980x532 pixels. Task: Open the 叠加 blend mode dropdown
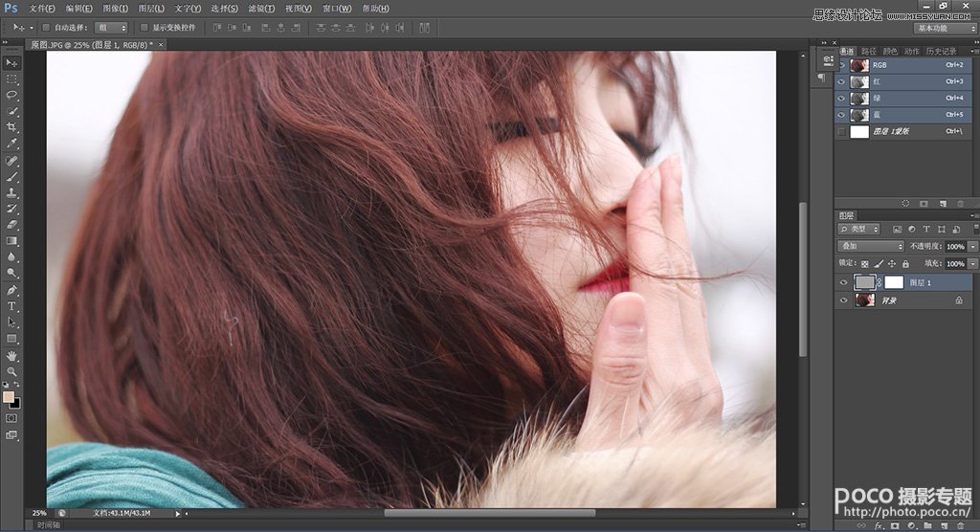(x=871, y=246)
